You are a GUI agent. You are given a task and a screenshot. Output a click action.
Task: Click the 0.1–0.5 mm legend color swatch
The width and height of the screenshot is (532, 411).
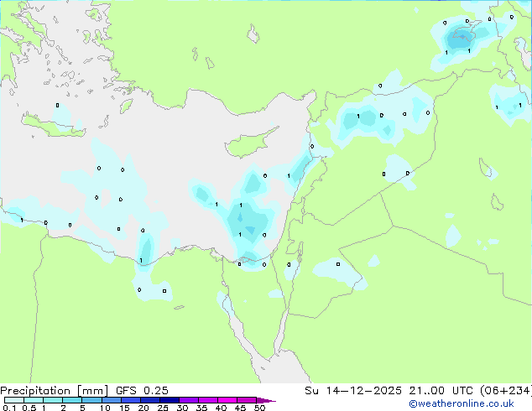pyautogui.click(x=14, y=400)
